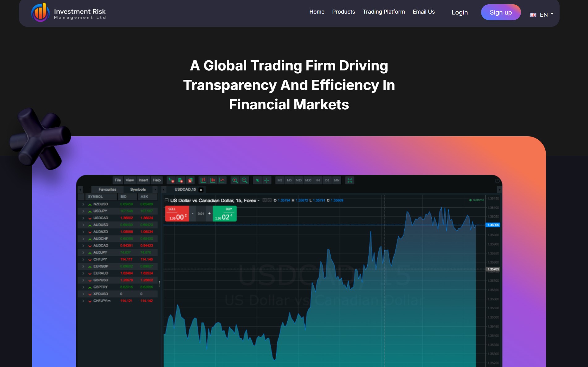
Task: Click the zoom out magnifier icon
Action: tap(244, 180)
